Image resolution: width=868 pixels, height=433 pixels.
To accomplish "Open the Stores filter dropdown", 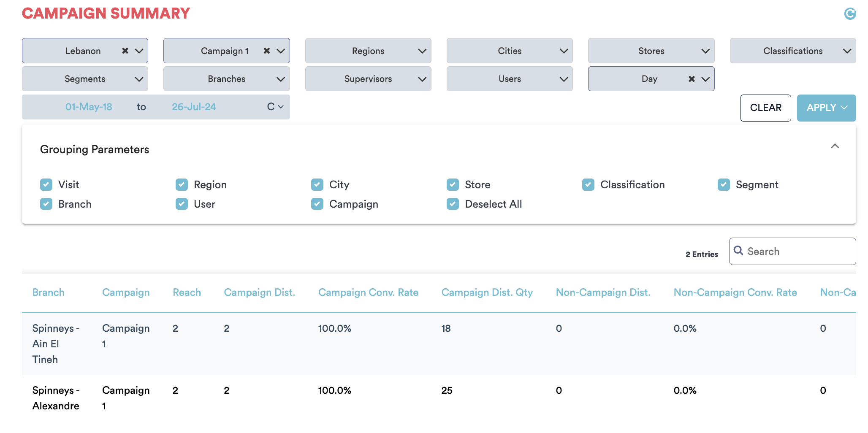I will (x=651, y=51).
